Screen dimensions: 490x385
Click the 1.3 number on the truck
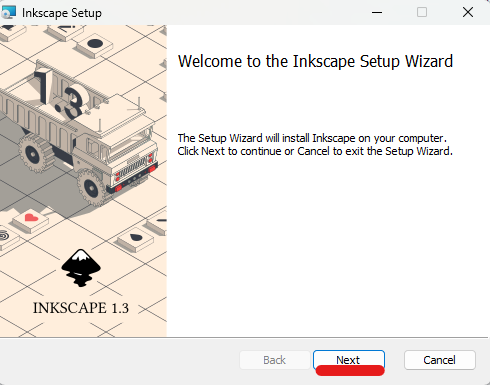coord(62,94)
